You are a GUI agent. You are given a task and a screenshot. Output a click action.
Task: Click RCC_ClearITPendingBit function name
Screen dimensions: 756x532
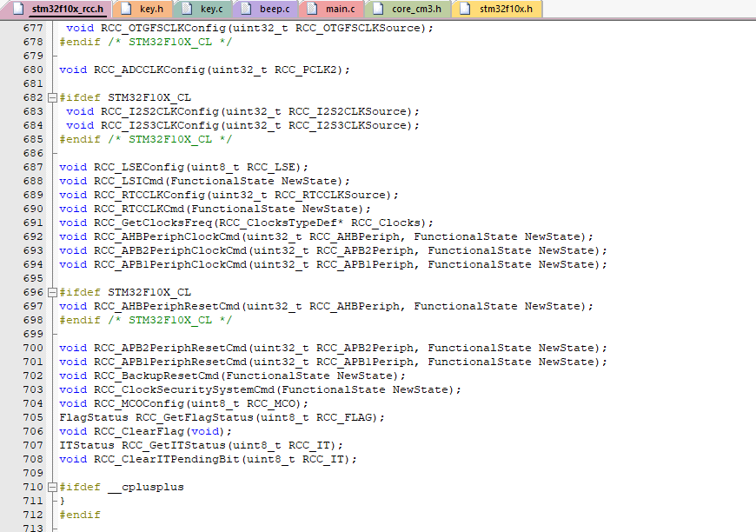click(x=167, y=459)
